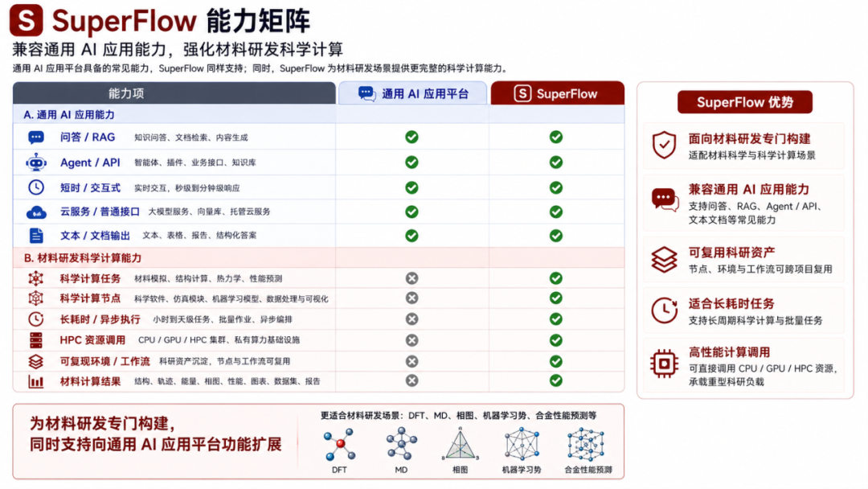Click the red SuperFlow S logo
This screenshot has height=489, width=868.
[26, 20]
